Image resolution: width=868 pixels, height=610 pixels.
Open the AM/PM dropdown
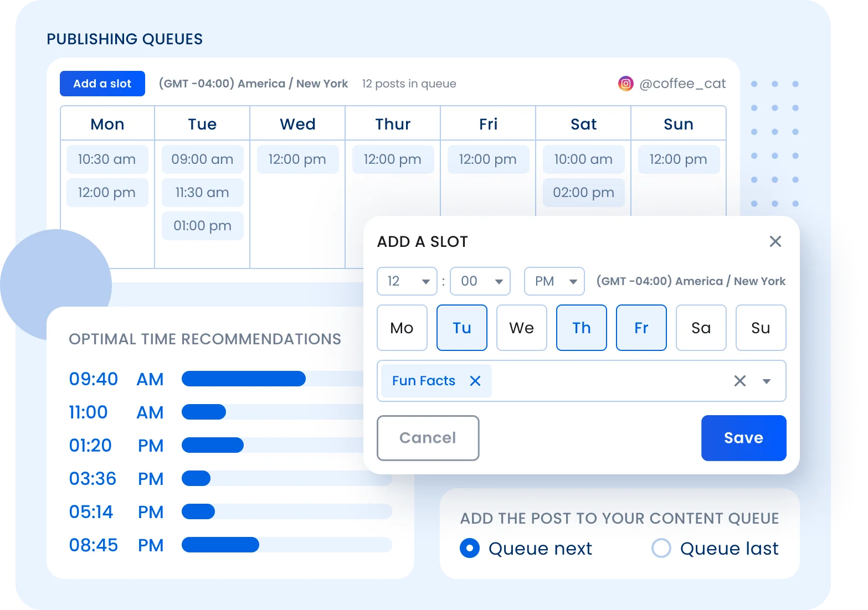coord(554,281)
